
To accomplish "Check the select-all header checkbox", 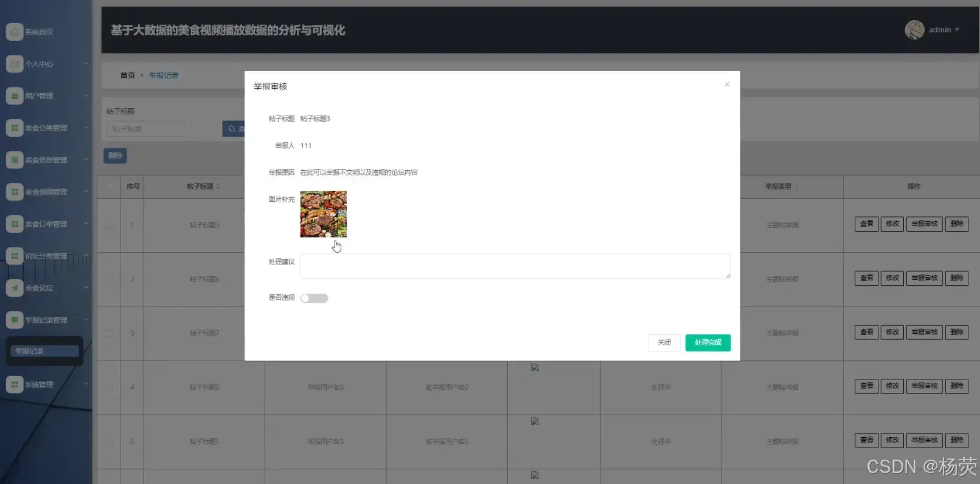I will tap(109, 186).
